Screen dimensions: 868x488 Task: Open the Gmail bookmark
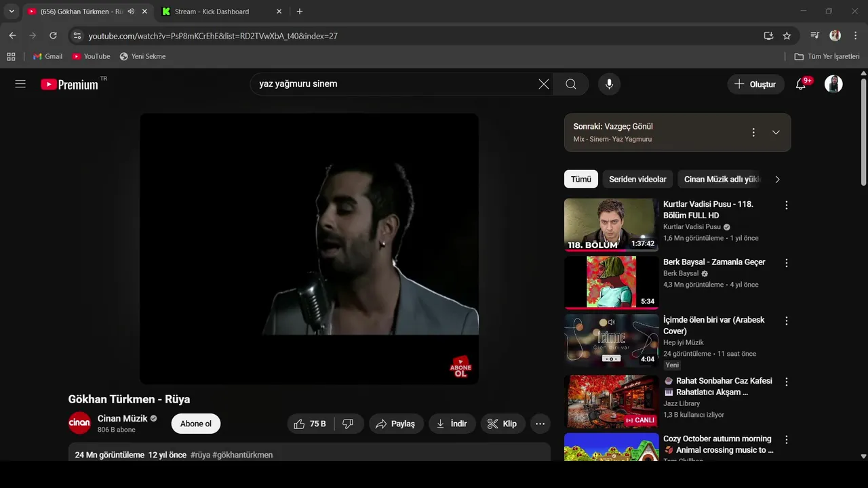pyautogui.click(x=47, y=56)
